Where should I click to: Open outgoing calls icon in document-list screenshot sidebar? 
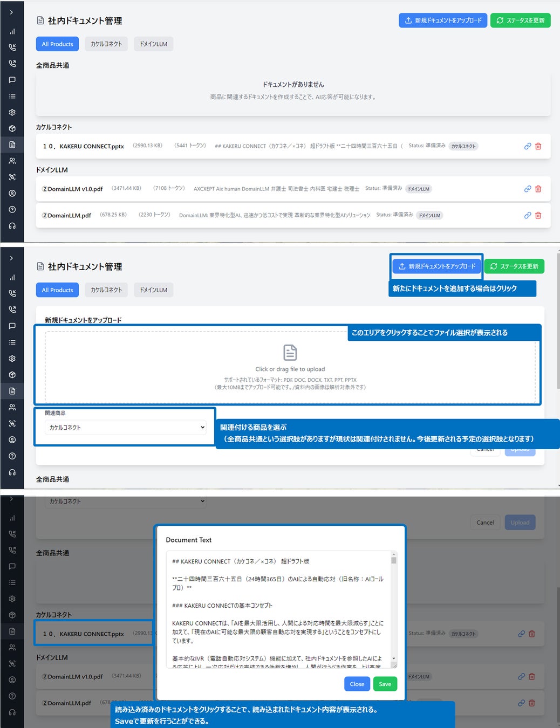pos(12,64)
